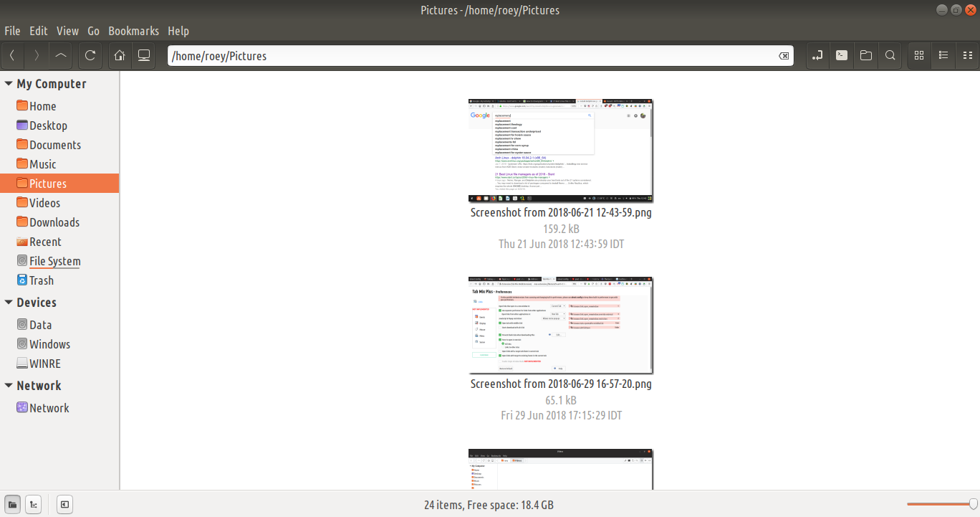Collapse the My Computer section
Image resolution: width=980 pixels, height=517 pixels.
[x=9, y=84]
